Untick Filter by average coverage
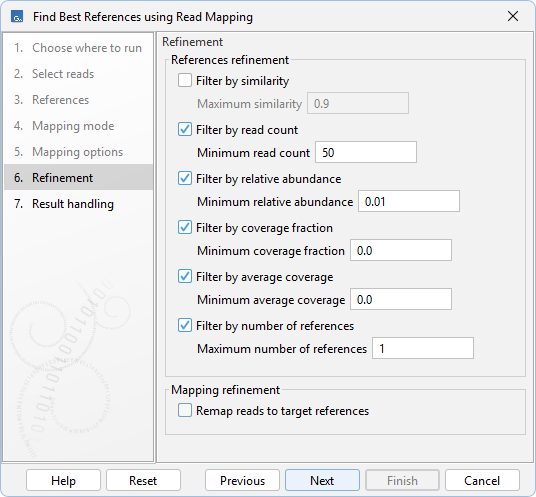Image resolution: width=536 pixels, height=497 pixels. 185,277
